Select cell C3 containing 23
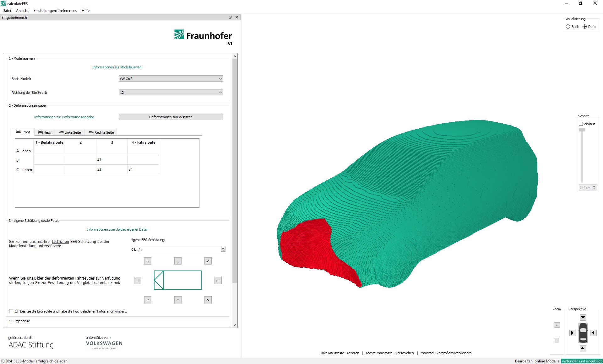Screen dimensions: 603x364 tap(112, 169)
